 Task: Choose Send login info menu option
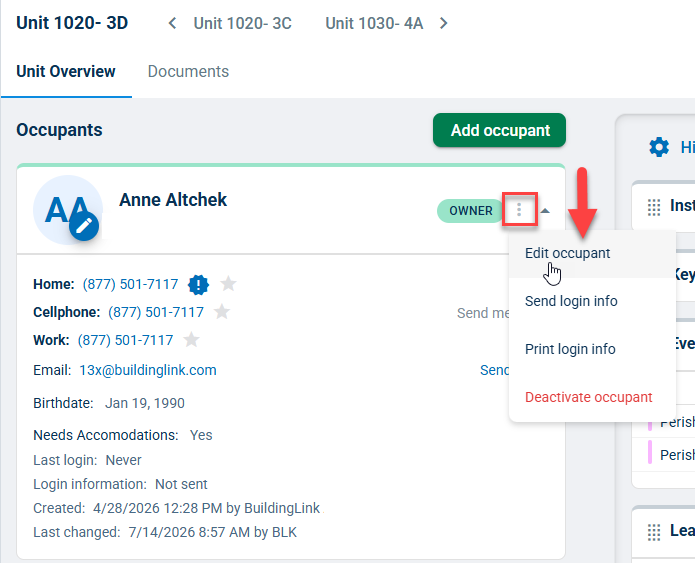click(571, 301)
